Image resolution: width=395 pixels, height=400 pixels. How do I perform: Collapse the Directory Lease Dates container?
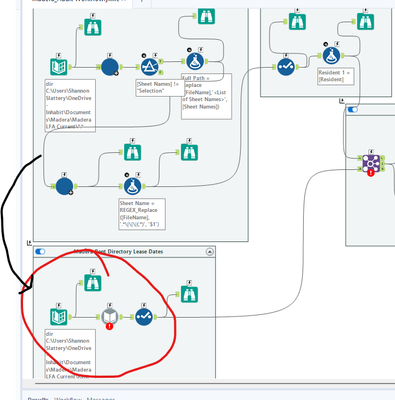pos(210,252)
